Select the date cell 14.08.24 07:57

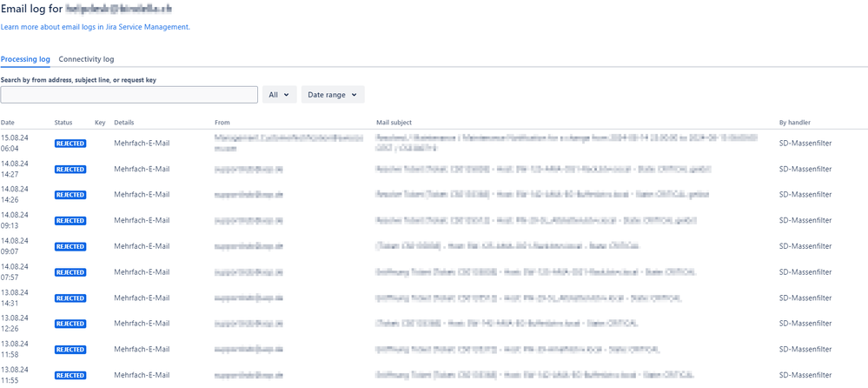pyautogui.click(x=14, y=271)
